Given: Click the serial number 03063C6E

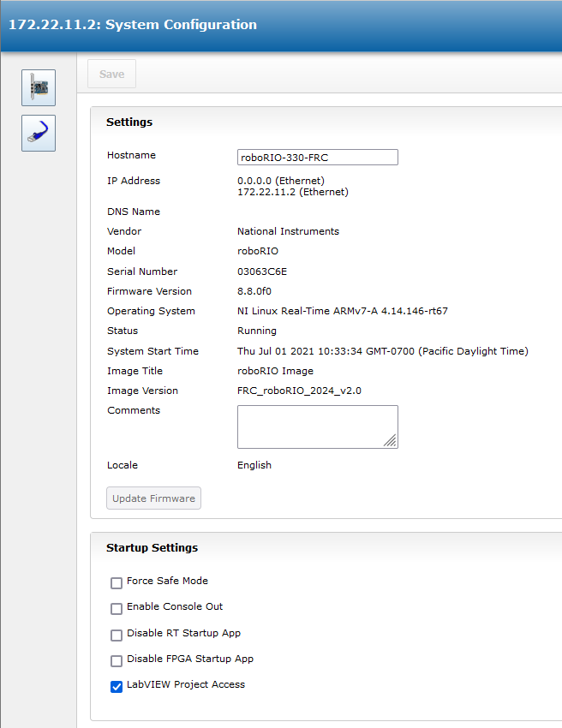Looking at the screenshot, I should point(262,272).
